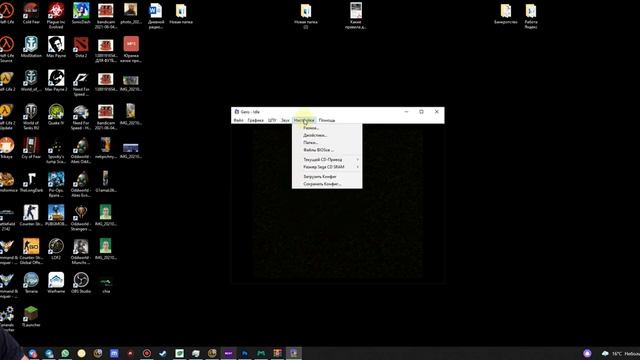This screenshot has height=360, width=640.
Task: Select the TLauncher Minecraft shortcut
Action: pyautogui.click(x=31, y=316)
